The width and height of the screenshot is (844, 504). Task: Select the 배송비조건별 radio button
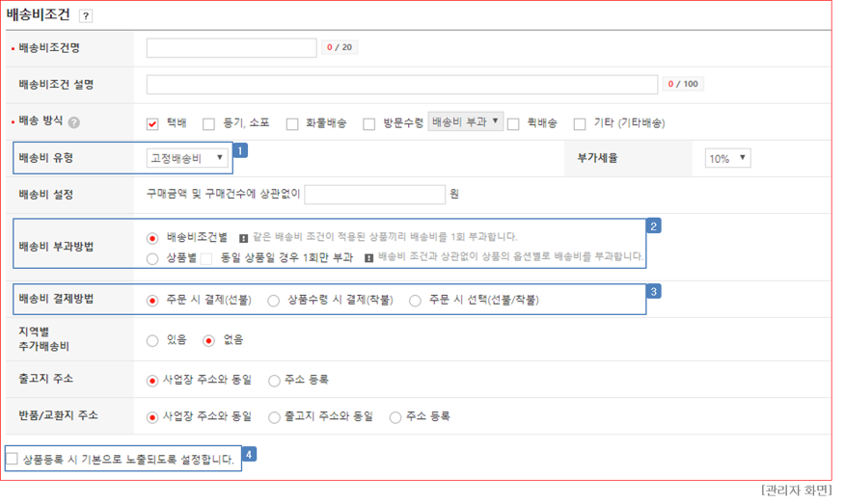point(152,238)
